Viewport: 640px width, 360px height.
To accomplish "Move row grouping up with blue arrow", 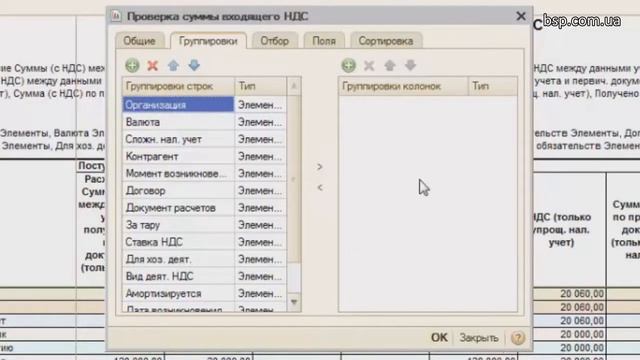I will 173,65.
